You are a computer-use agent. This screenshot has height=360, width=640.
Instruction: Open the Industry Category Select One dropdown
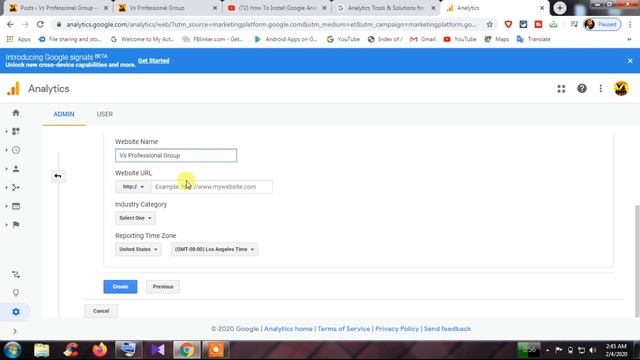pyautogui.click(x=135, y=218)
